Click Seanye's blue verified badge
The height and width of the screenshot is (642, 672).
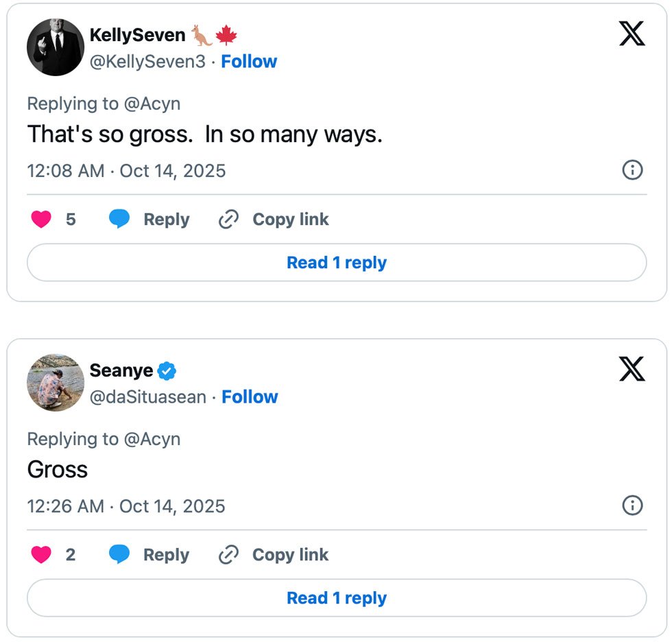[167, 371]
